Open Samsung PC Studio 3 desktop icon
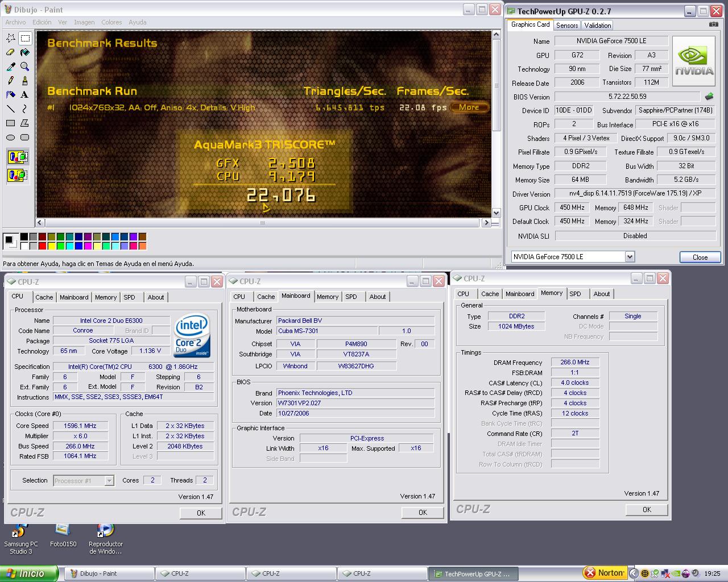The width and height of the screenshot is (728, 582). coord(21,539)
